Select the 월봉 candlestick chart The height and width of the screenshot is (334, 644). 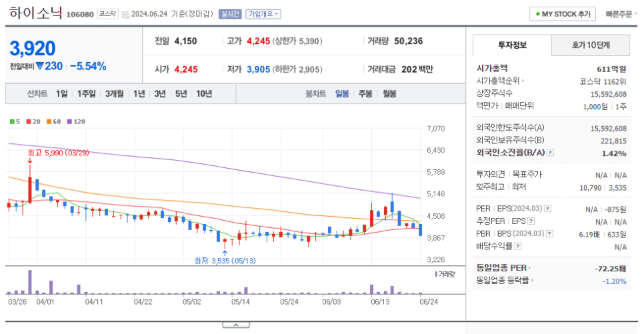click(x=389, y=94)
